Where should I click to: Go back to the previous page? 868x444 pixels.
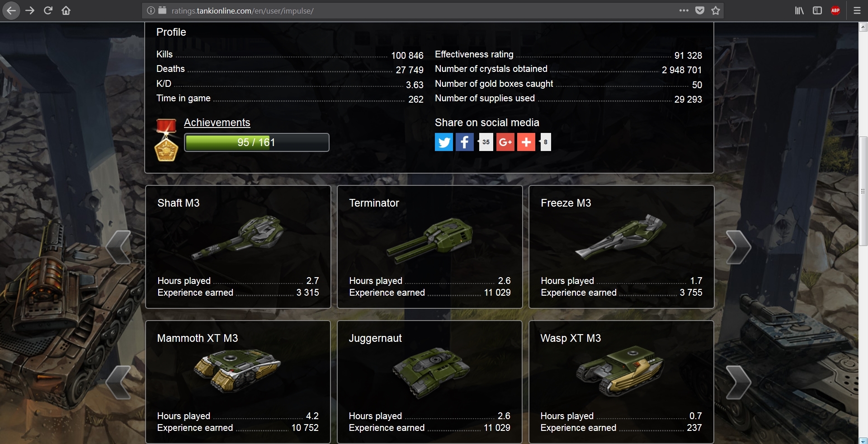coord(11,10)
